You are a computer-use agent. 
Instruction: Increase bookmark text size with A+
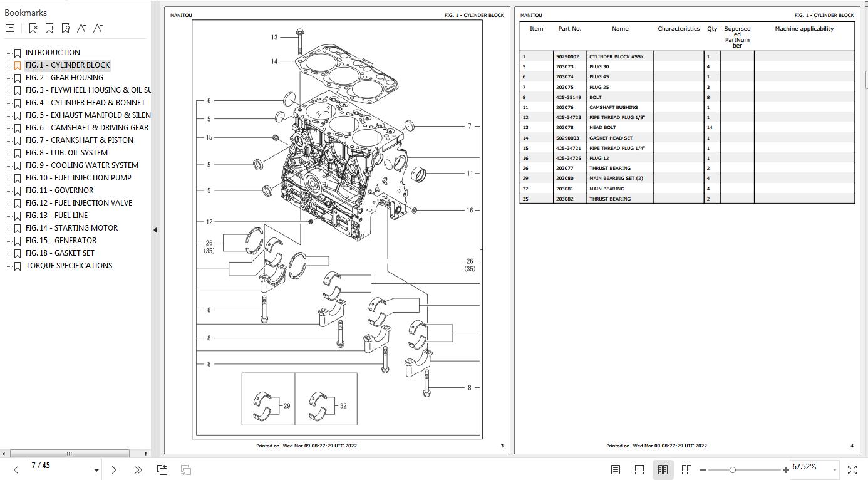pos(81,28)
